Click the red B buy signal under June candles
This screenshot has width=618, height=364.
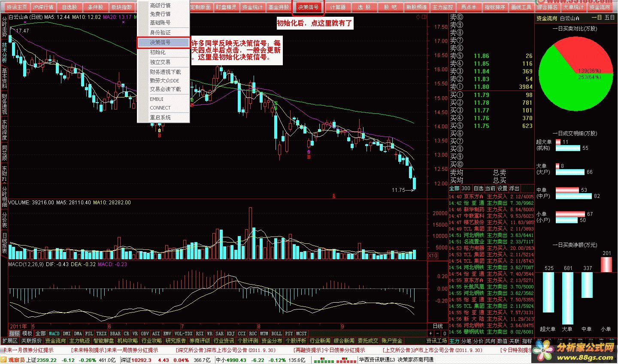[x=160, y=136]
